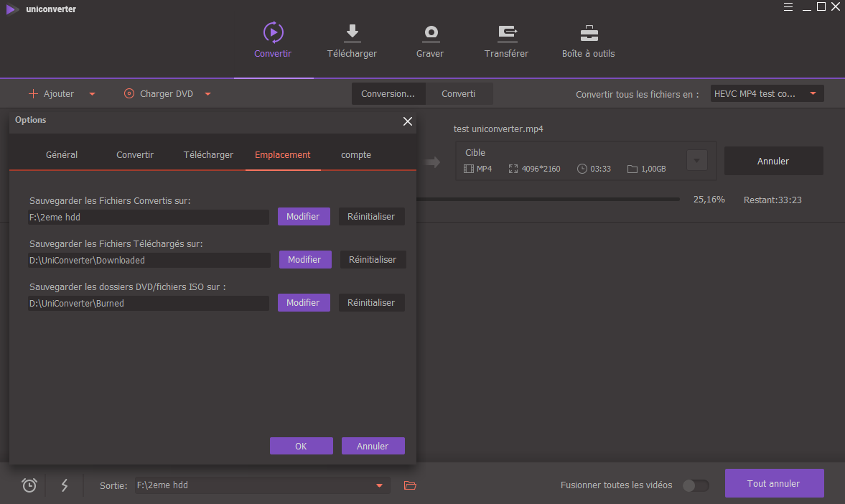Click Annuler in the Options dialog
This screenshot has height=504, width=845.
tap(373, 446)
